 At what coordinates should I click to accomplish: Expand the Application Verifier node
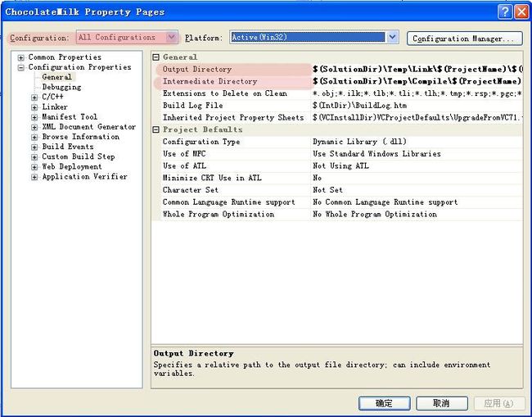(34, 177)
